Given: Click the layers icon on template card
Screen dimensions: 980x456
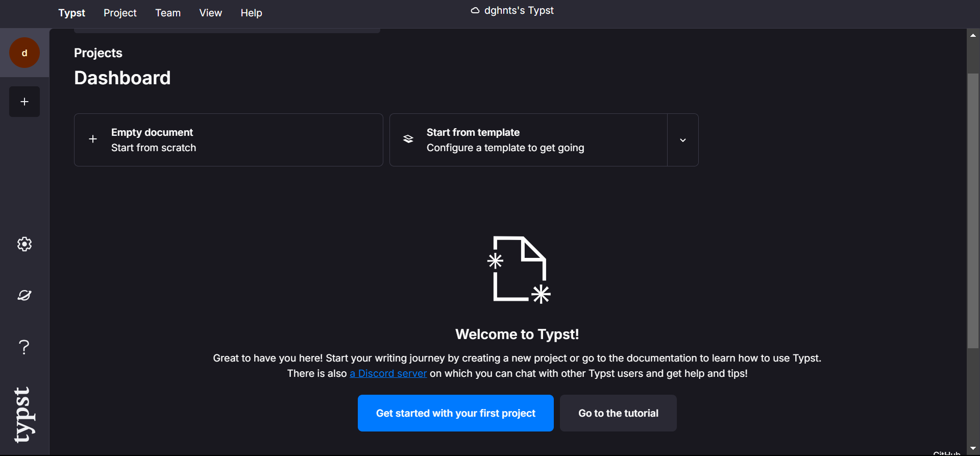Looking at the screenshot, I should tap(408, 139).
